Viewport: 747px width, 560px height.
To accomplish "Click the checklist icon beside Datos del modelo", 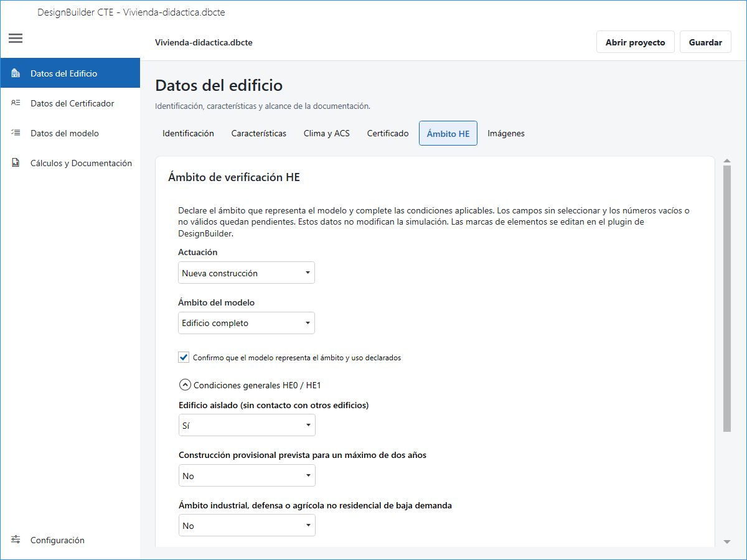I will tap(16, 133).
